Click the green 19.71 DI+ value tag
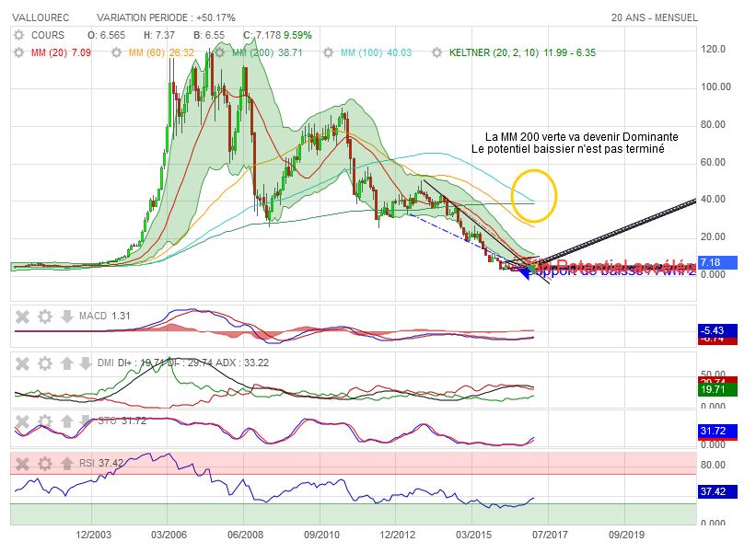Image resolution: width=756 pixels, height=553 pixels. 717,389
